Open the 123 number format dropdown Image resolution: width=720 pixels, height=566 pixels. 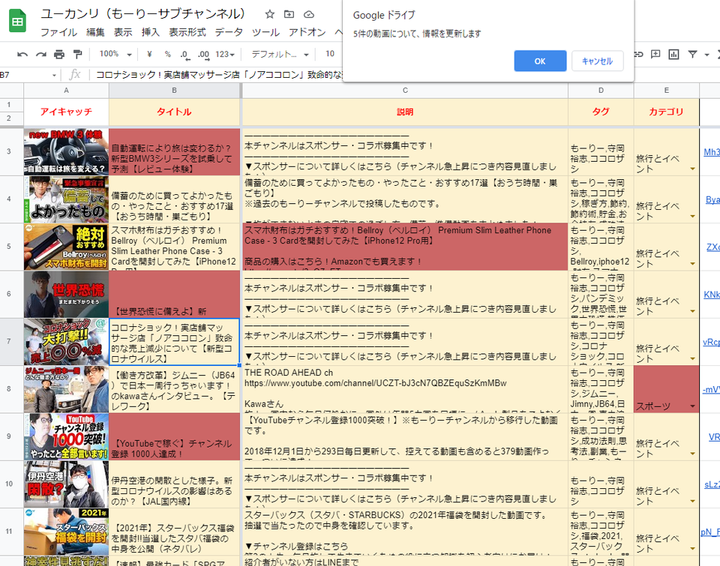(225, 54)
